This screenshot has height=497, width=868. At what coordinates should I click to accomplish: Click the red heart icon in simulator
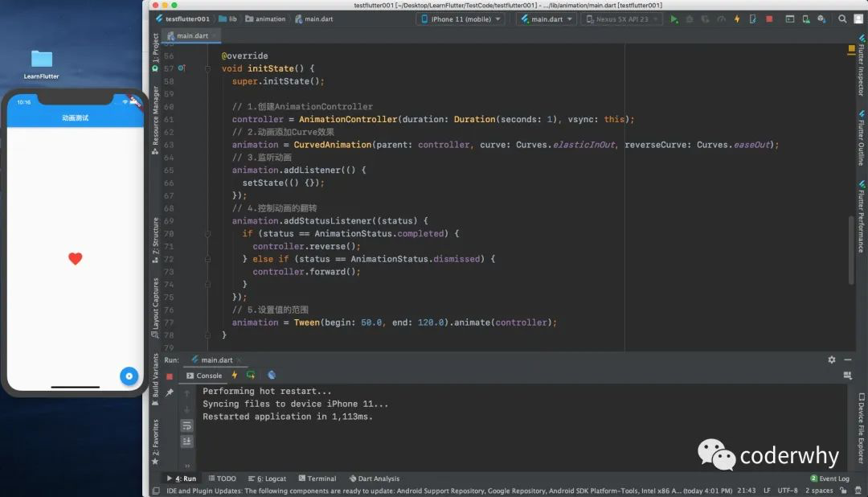click(76, 258)
